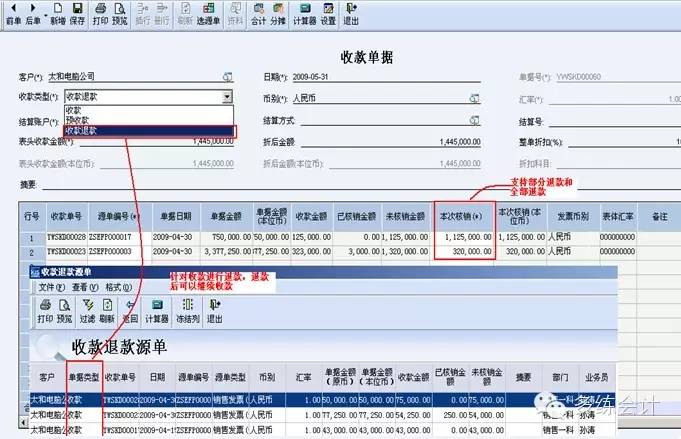Select source list row with amount 75,000.00
This screenshot has width=681, height=439.
coord(323,400)
